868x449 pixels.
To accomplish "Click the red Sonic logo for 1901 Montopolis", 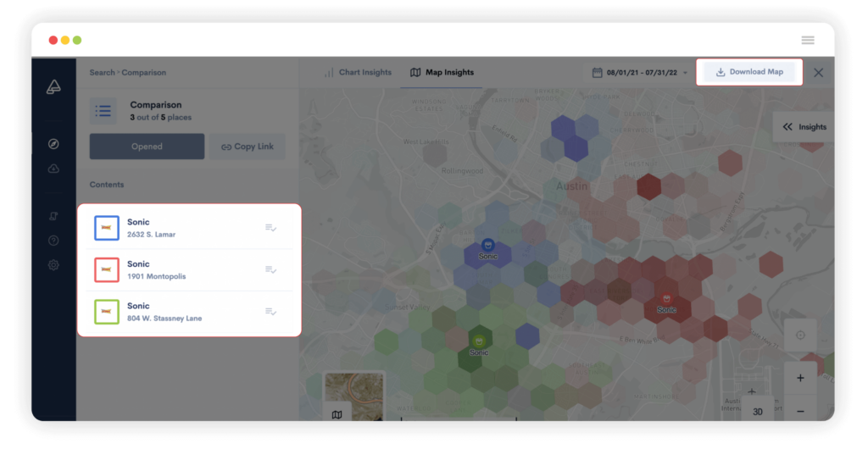I will click(107, 270).
